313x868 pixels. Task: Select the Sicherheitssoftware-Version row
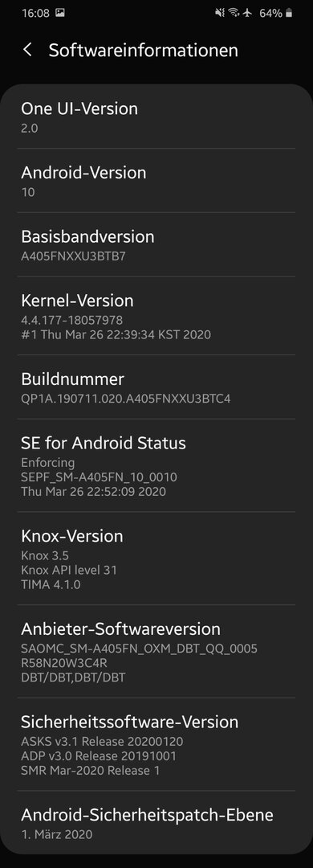[x=156, y=744]
